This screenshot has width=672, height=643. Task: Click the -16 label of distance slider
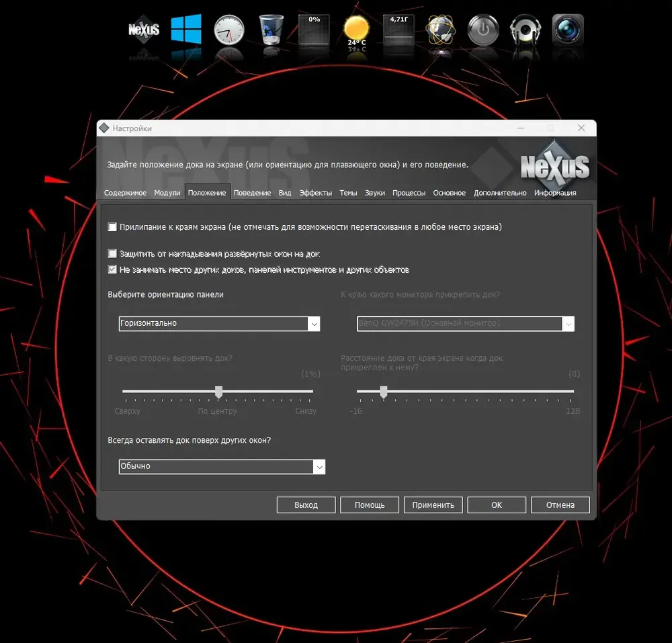pos(355,411)
